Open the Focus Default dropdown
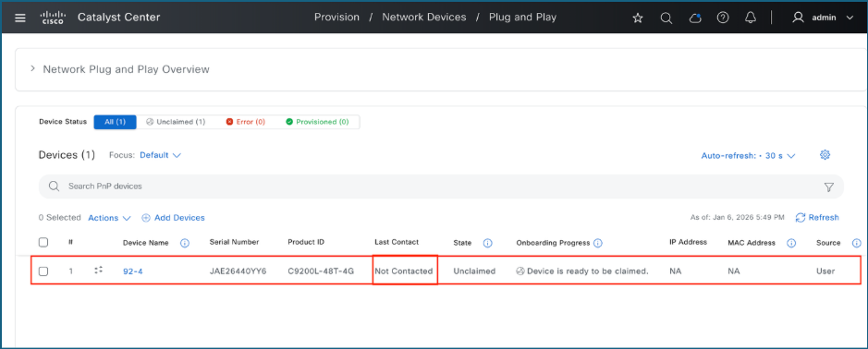 pos(160,155)
